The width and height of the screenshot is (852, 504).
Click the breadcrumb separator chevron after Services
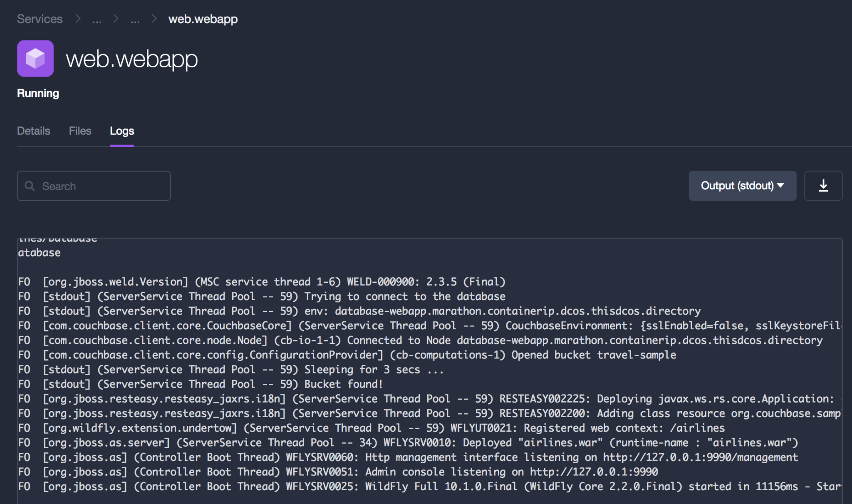click(x=78, y=19)
